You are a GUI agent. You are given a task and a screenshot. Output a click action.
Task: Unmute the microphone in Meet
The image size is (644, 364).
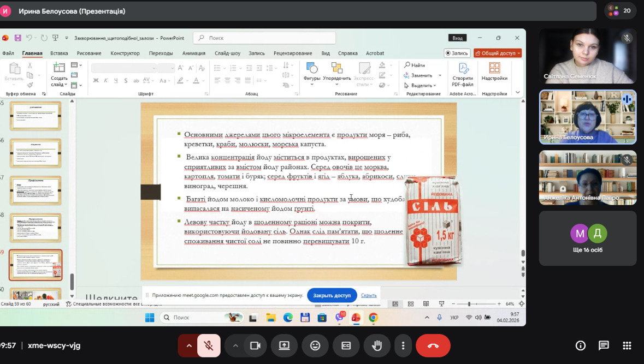point(208,346)
